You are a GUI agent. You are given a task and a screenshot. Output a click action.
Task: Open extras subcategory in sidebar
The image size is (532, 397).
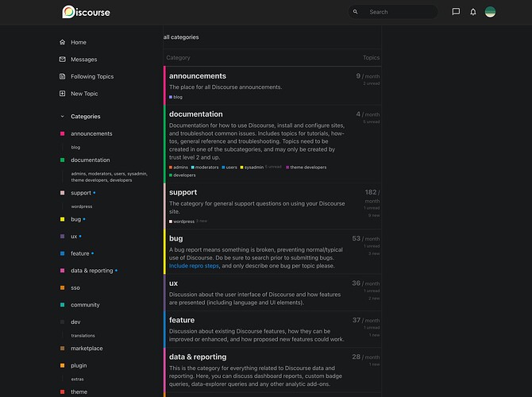tap(77, 379)
